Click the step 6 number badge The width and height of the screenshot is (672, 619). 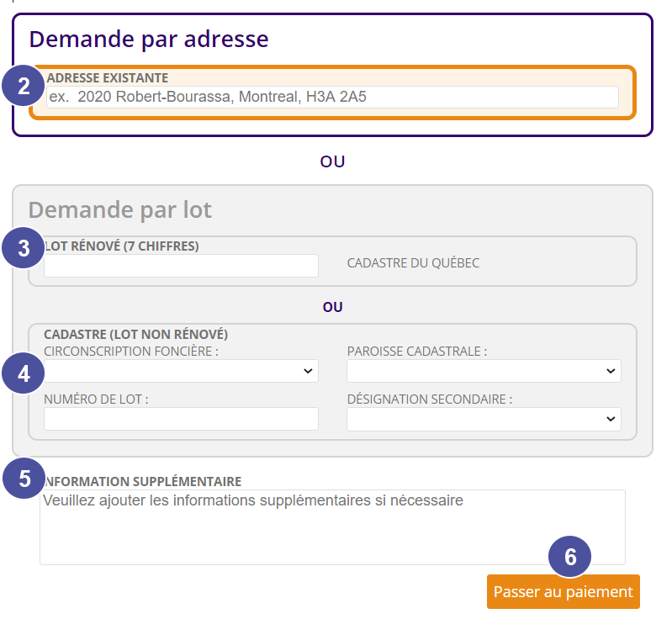570,557
